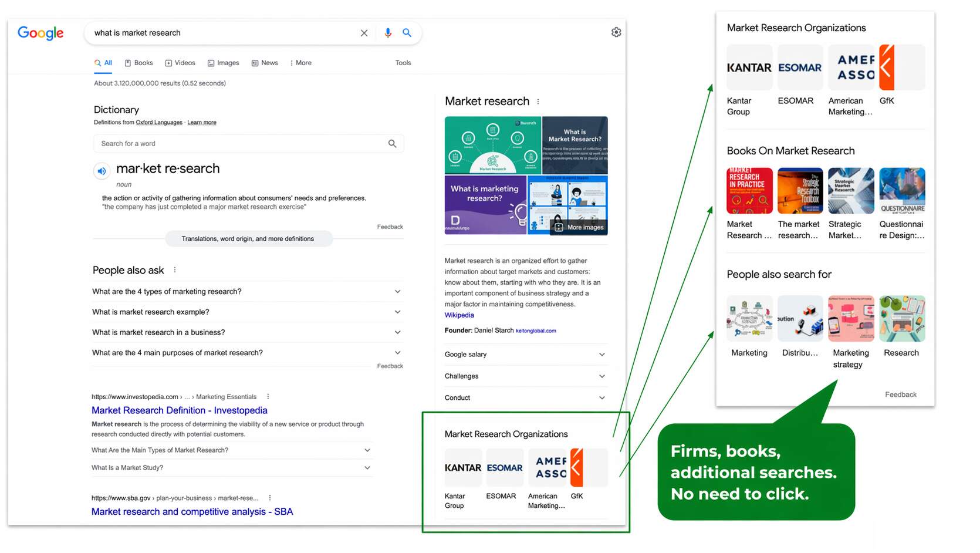Open American Marketing card in callout panel
This screenshot has height=553, width=980.
click(x=851, y=80)
